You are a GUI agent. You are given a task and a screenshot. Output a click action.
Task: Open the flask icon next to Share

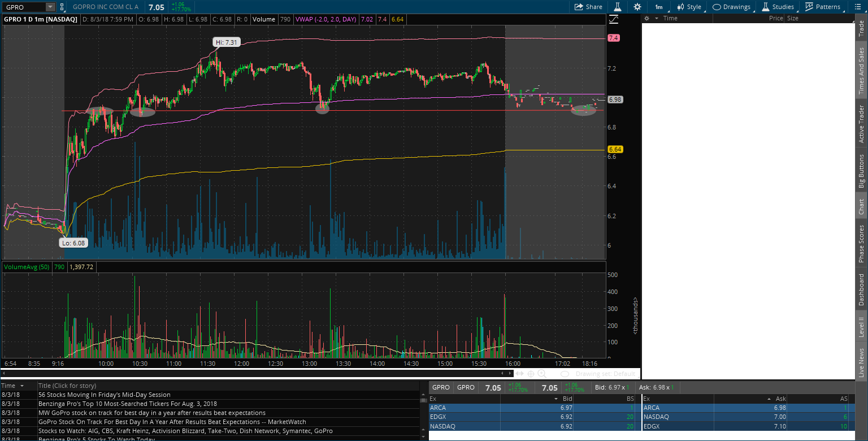(618, 7)
